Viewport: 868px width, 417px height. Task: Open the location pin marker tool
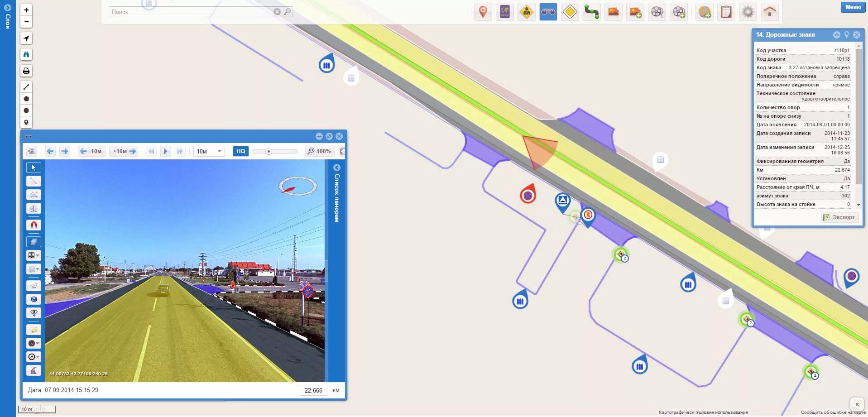483,12
